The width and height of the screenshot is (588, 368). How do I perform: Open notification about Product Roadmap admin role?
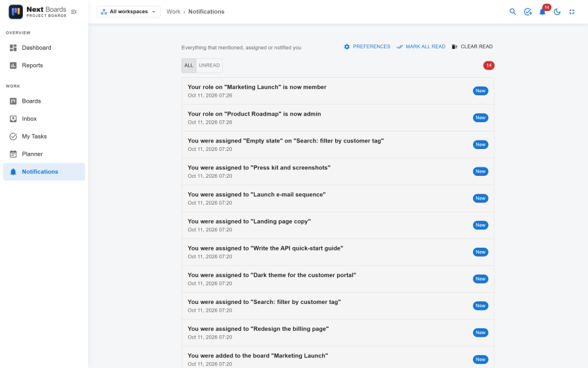(x=338, y=118)
